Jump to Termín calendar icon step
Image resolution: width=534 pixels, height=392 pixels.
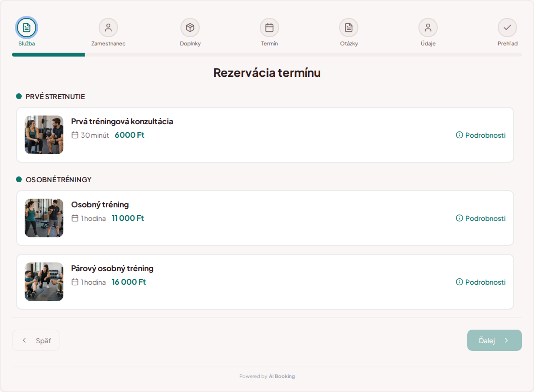point(269,28)
